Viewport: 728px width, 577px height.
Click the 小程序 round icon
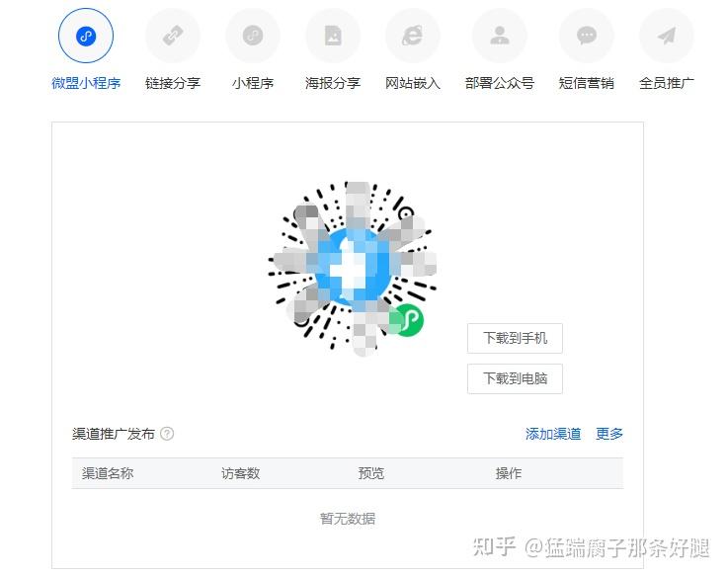coord(253,36)
